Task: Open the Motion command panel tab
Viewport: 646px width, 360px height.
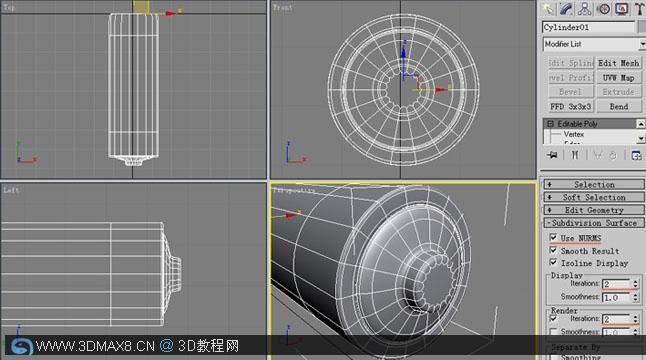Action: click(604, 9)
